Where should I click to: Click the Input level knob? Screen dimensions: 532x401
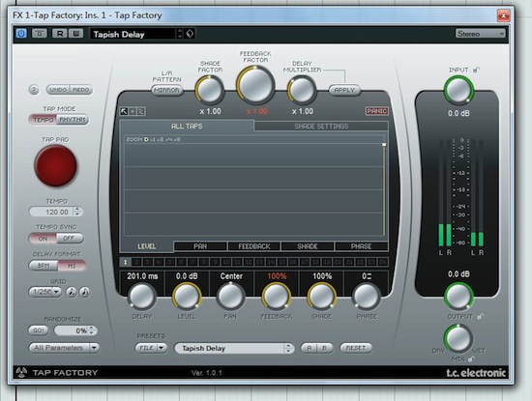458,90
